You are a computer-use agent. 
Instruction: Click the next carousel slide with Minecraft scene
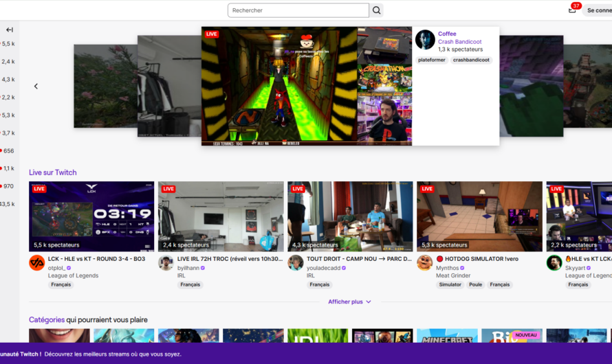pos(532,86)
